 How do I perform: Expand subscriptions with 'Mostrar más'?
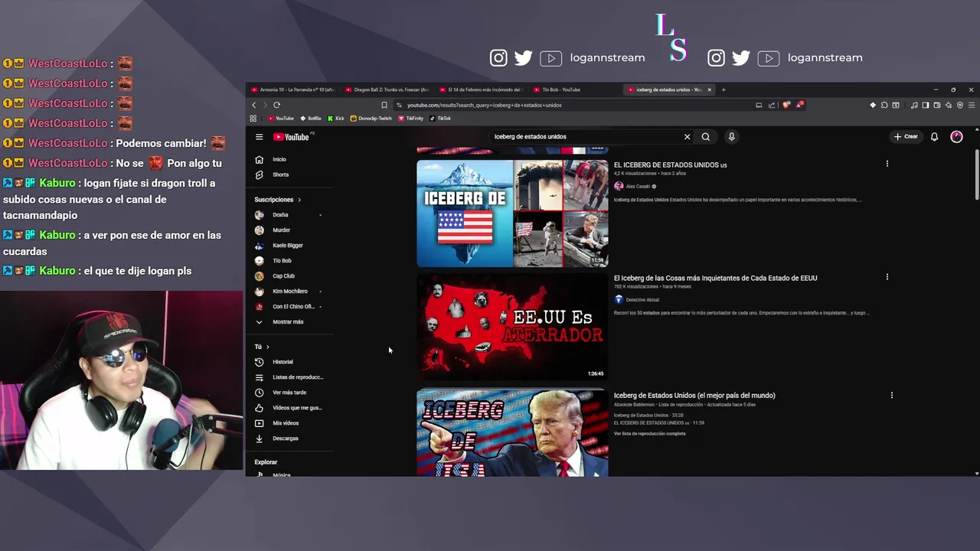click(x=289, y=321)
